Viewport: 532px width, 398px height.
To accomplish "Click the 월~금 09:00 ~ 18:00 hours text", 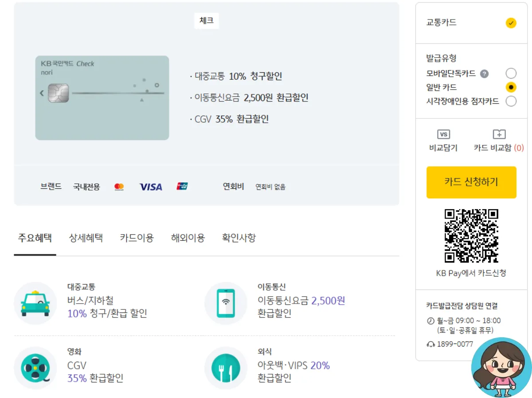I will coord(469,321).
